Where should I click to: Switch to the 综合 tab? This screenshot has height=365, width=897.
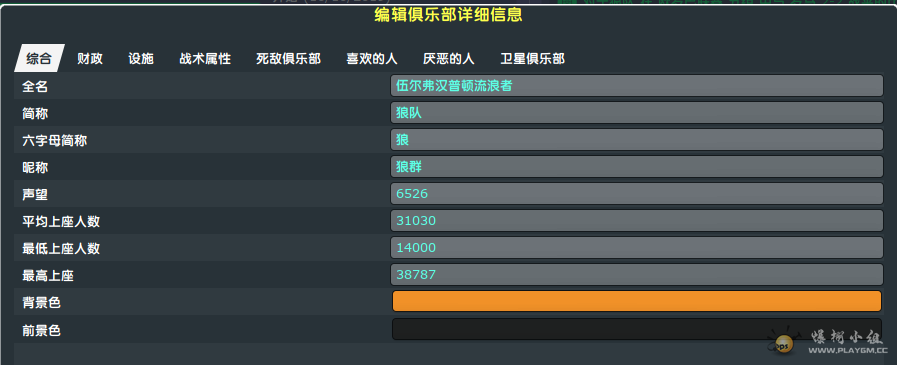click(x=39, y=58)
